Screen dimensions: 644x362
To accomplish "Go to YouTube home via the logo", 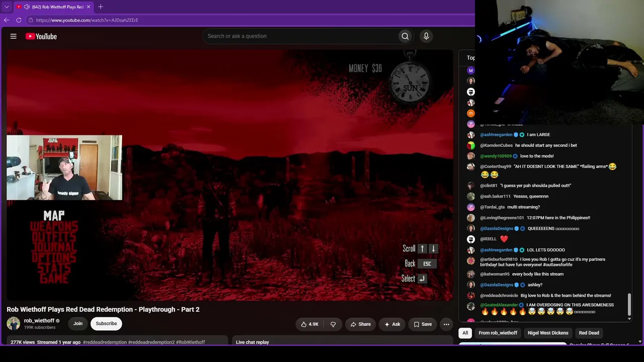I will (41, 36).
